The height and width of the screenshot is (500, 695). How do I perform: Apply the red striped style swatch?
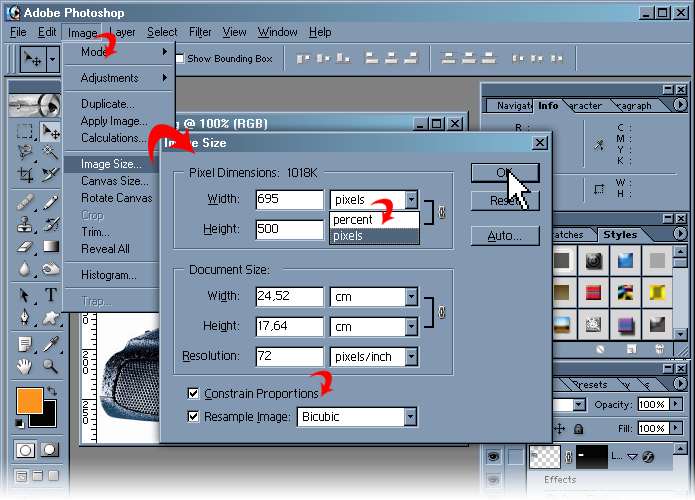[593, 293]
